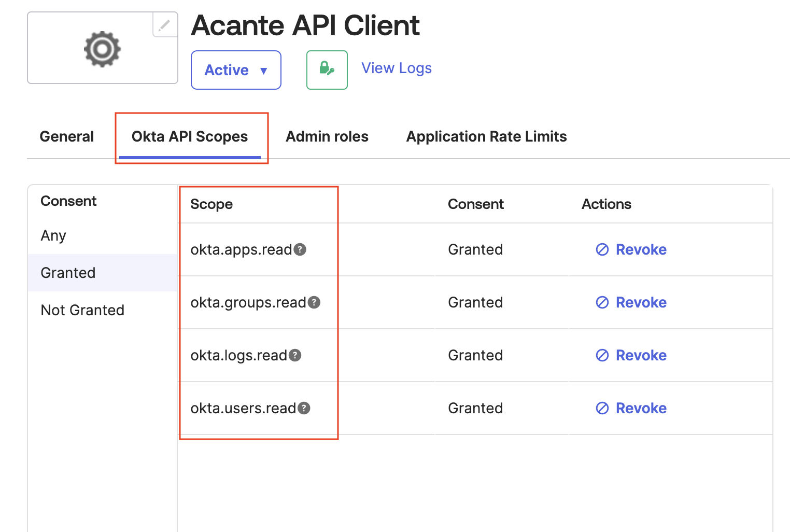Select the Okta API Scopes tab
This screenshot has height=532, width=790.
[x=190, y=136]
